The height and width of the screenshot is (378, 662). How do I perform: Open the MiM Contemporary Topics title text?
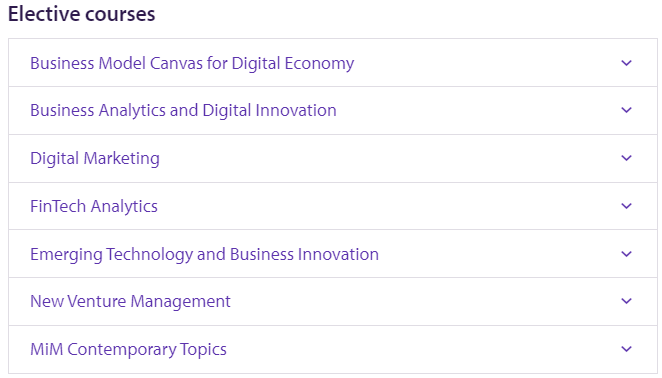tap(128, 349)
